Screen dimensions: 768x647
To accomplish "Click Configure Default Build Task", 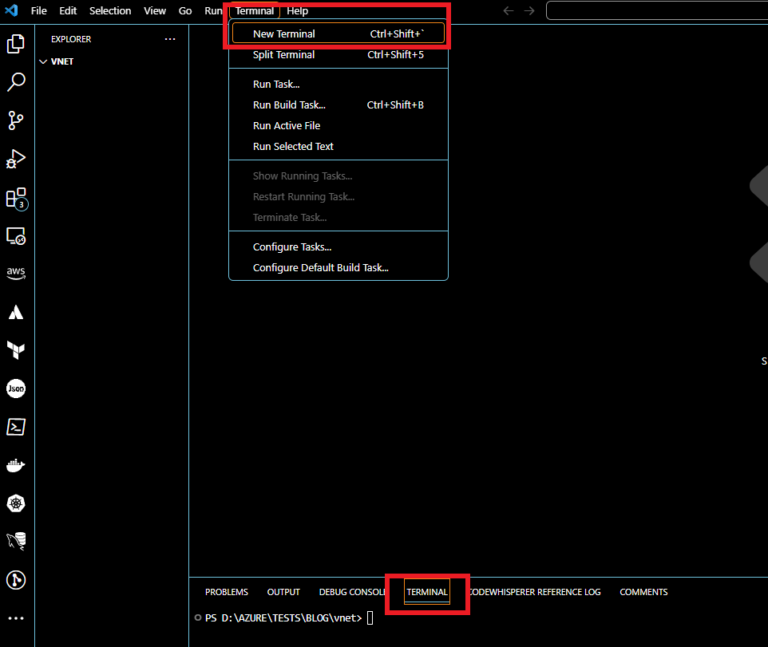I will (320, 268).
